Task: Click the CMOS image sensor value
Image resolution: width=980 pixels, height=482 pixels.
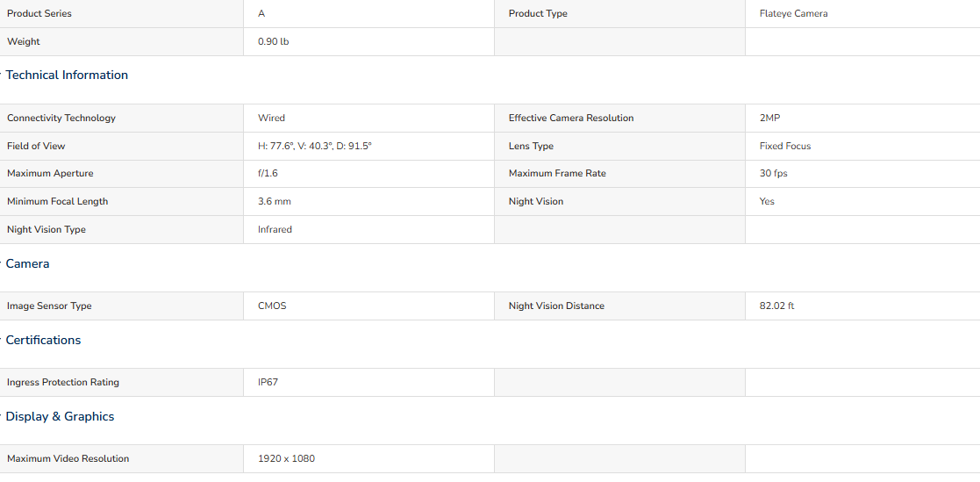Action: (273, 306)
